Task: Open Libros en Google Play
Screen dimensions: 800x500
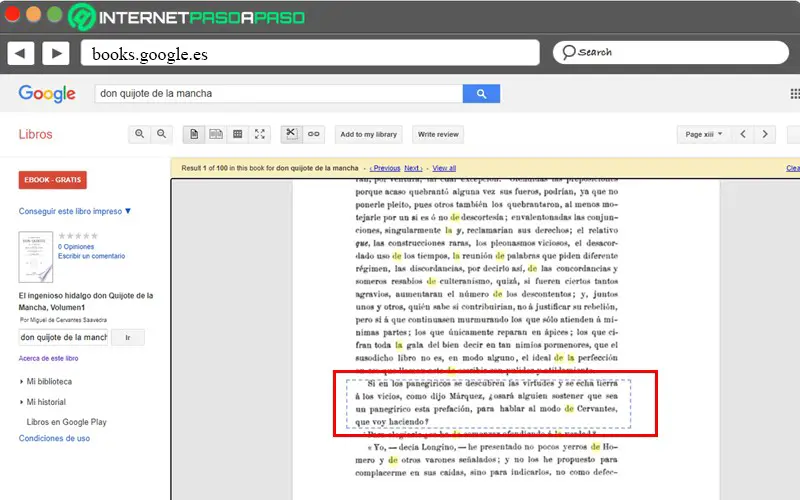Action: (66, 422)
